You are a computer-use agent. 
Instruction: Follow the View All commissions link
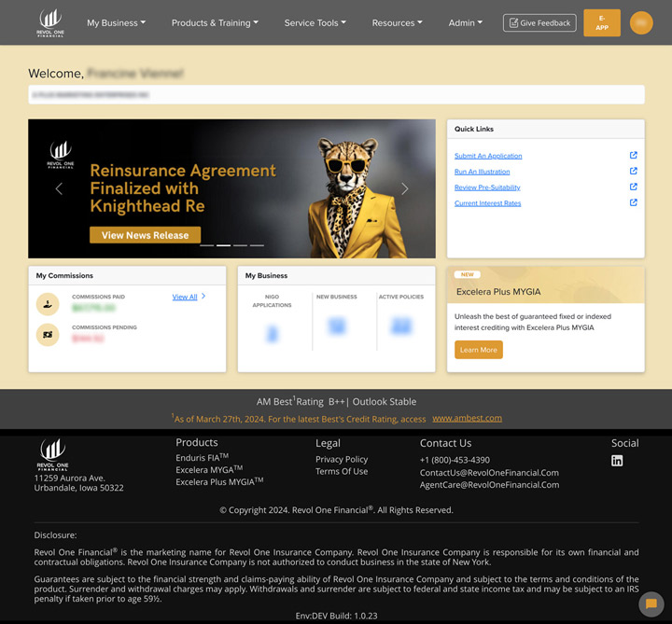(x=185, y=297)
